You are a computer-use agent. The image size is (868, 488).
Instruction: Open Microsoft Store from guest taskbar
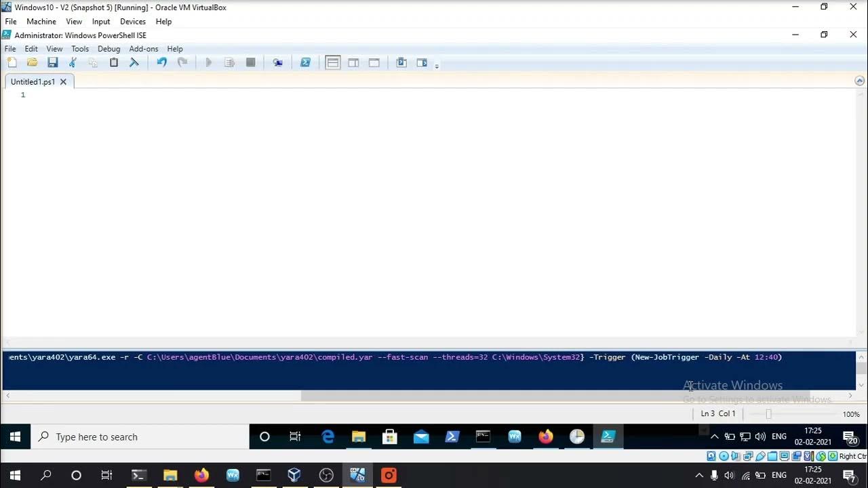tap(390, 437)
